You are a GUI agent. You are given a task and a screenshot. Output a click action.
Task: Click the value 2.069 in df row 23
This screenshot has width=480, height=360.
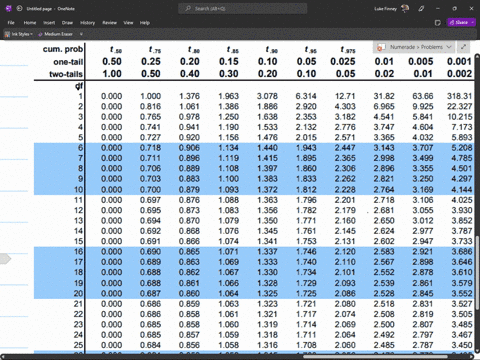pos(345,324)
